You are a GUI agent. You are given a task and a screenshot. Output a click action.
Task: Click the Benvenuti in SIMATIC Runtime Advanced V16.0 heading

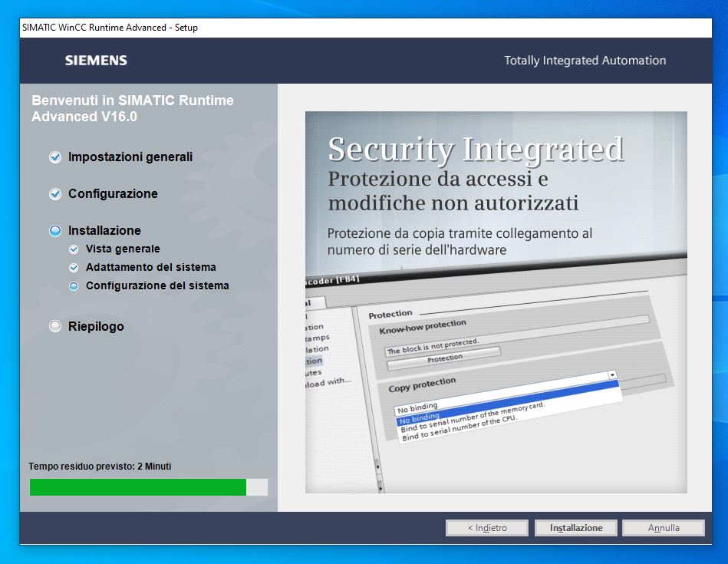pyautogui.click(x=133, y=108)
